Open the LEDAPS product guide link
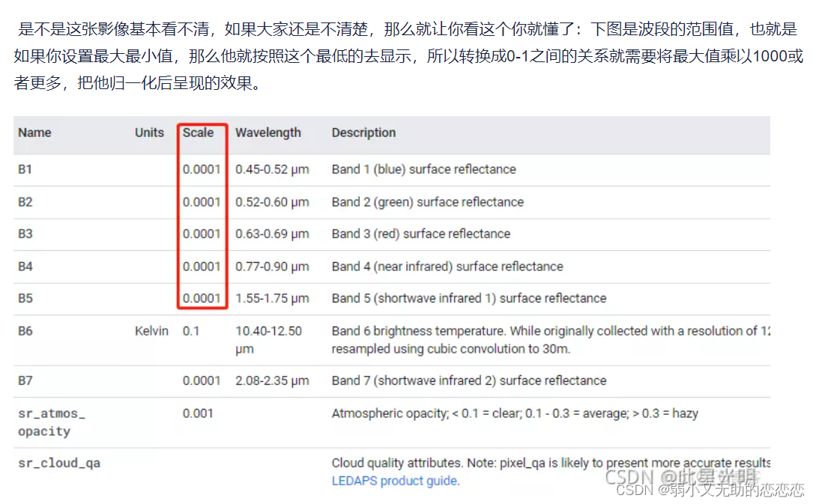 (x=396, y=481)
